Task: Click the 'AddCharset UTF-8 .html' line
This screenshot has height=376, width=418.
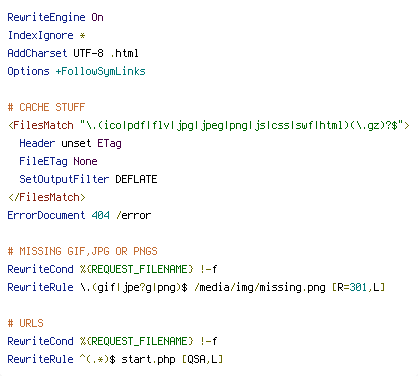Action: tap(73, 53)
